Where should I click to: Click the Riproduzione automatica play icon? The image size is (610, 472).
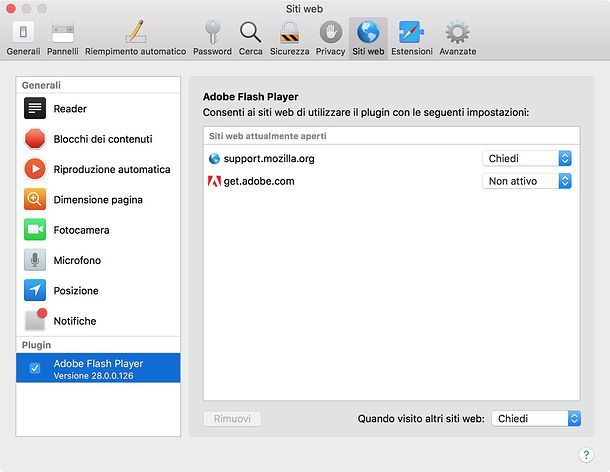tap(35, 169)
